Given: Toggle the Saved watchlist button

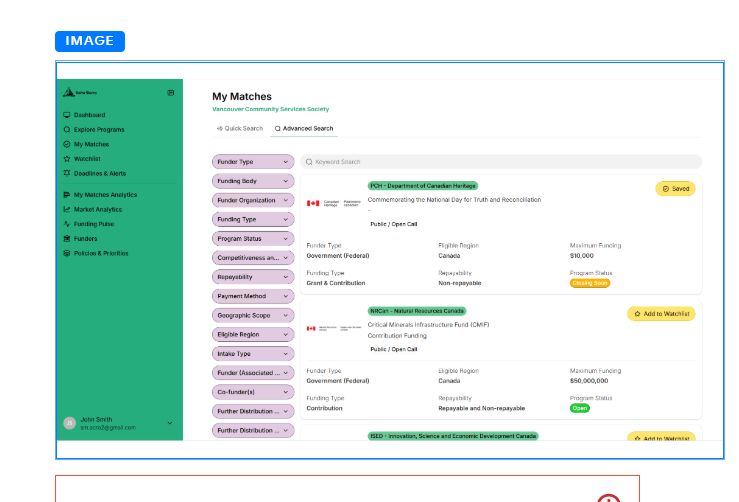Looking at the screenshot, I should click(675, 189).
